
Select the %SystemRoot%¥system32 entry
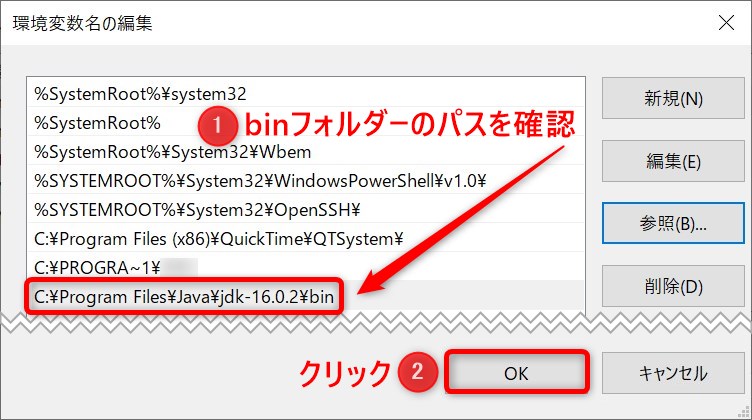[306, 93]
